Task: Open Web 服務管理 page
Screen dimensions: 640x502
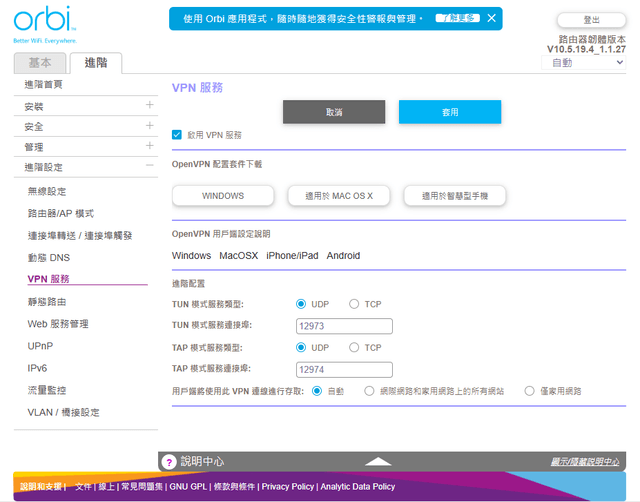Action: pos(58,324)
